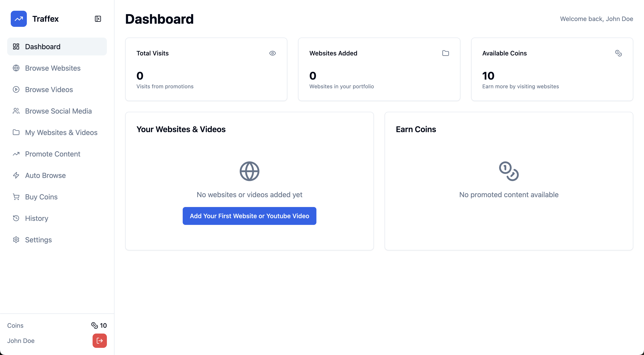Open Browse Videos page
The height and width of the screenshot is (355, 644).
pyautogui.click(x=57, y=89)
